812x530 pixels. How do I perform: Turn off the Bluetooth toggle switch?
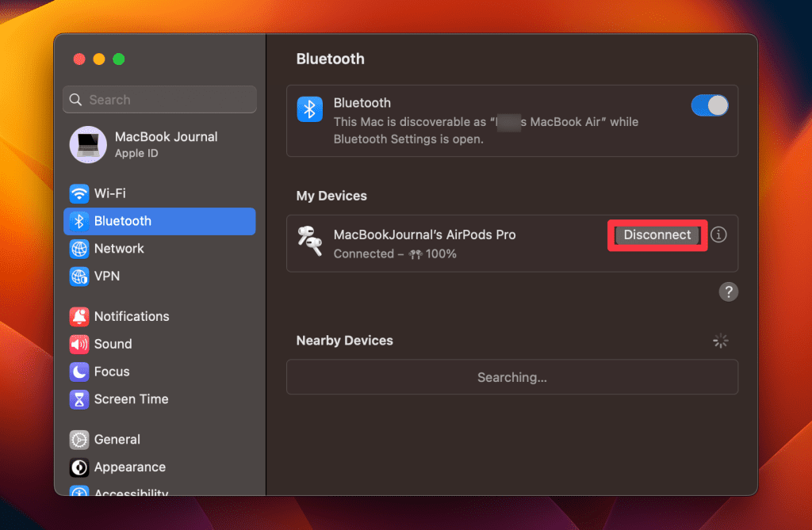(x=710, y=105)
